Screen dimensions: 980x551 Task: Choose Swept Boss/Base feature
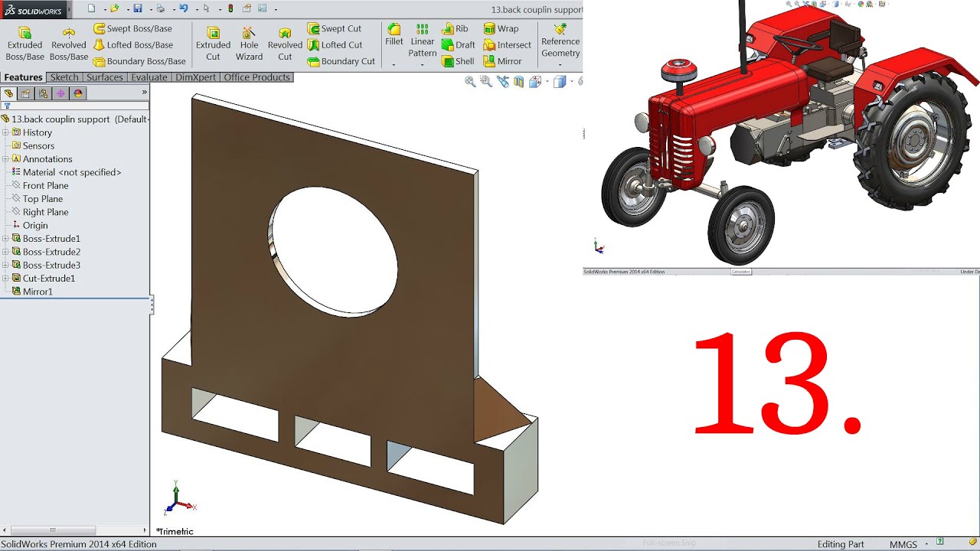[x=132, y=28]
